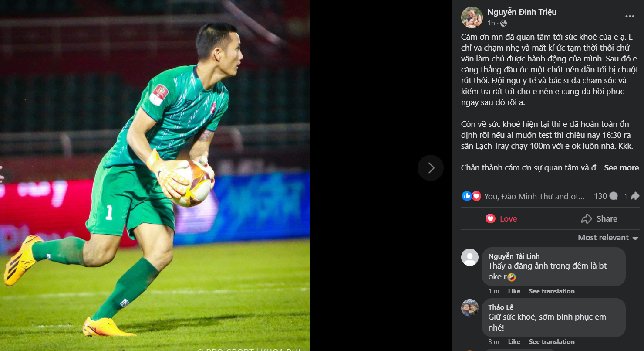Viewport: 644px width, 351px height.
Task: Click the red heart reaction icon
Action: point(476,196)
